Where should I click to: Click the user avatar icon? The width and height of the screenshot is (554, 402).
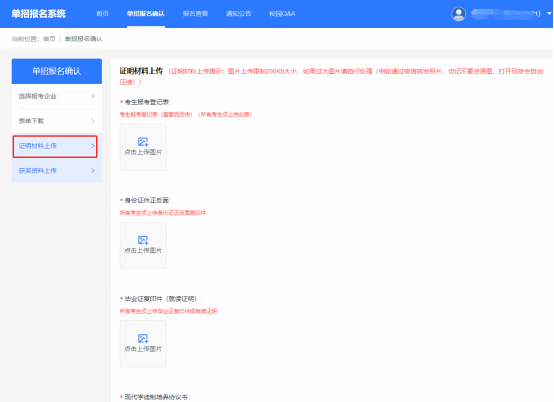pyautogui.click(x=458, y=14)
